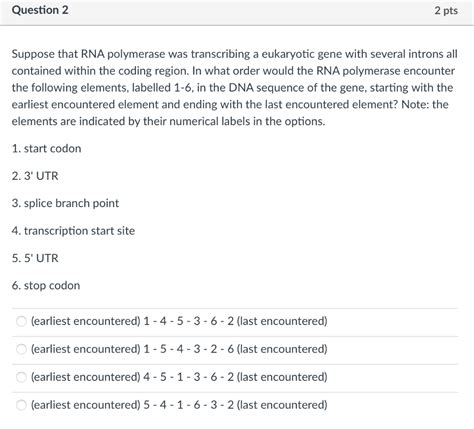Click the 2 pts score label
Image resolution: width=474 pixels, height=429 pixels.
pos(446,10)
